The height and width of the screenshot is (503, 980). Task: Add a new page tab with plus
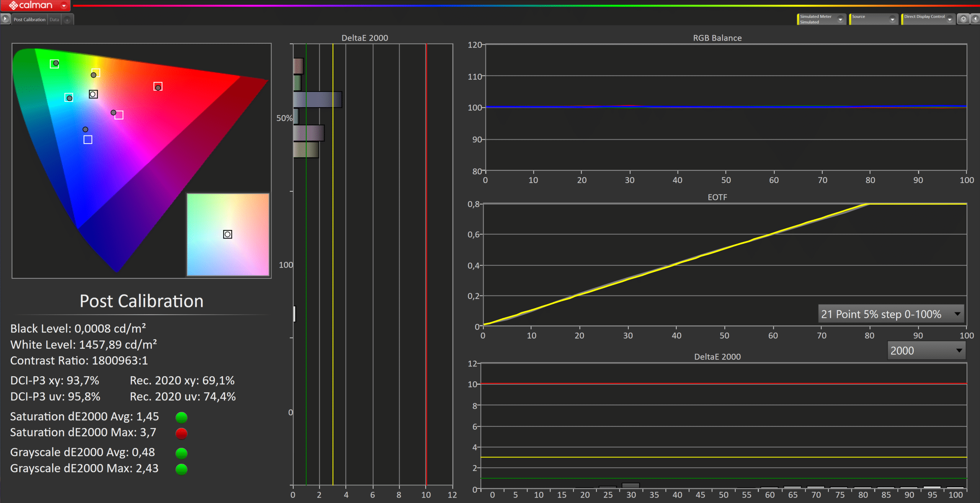coord(67,20)
